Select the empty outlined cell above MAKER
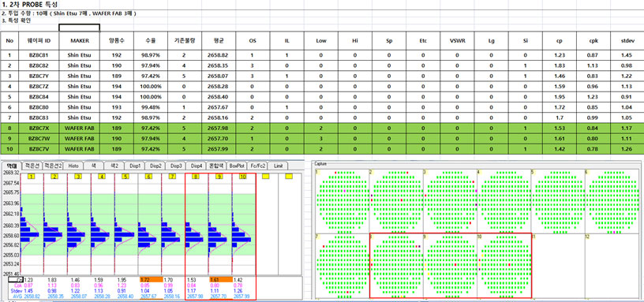Screen dimensions: 644x302 pos(79,28)
